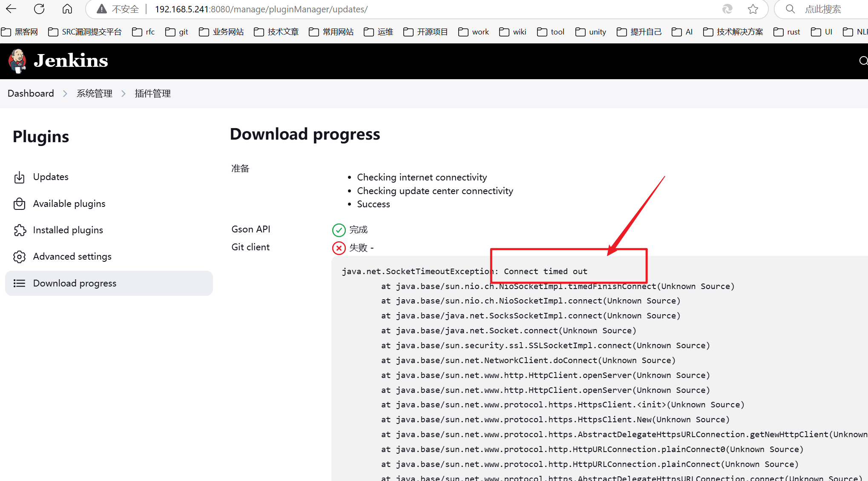Click the green success check icon for Gson API

pyautogui.click(x=339, y=230)
